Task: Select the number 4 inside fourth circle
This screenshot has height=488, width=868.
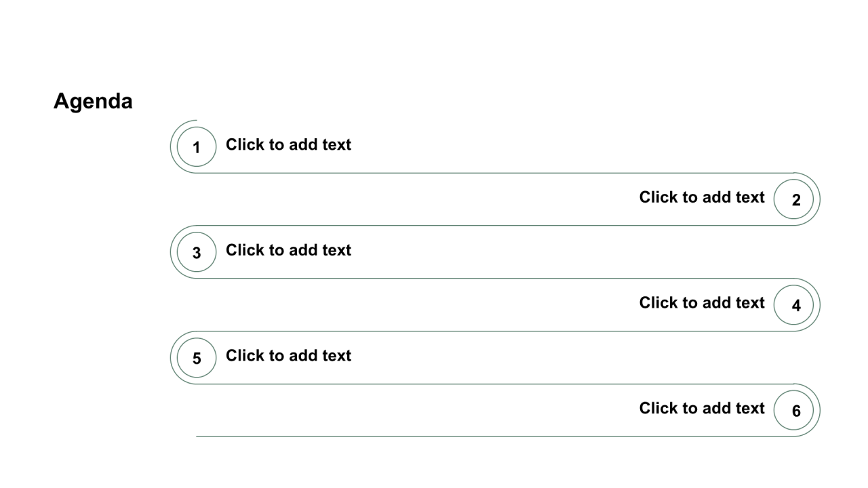Action: pos(796,306)
